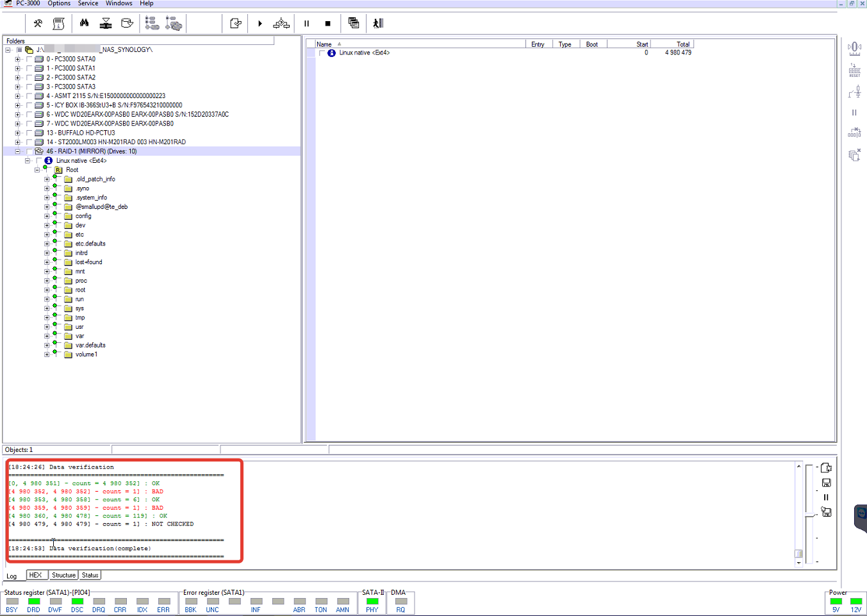Click the close stacked windows icon in sidebar
867x616 pixels.
click(854, 154)
